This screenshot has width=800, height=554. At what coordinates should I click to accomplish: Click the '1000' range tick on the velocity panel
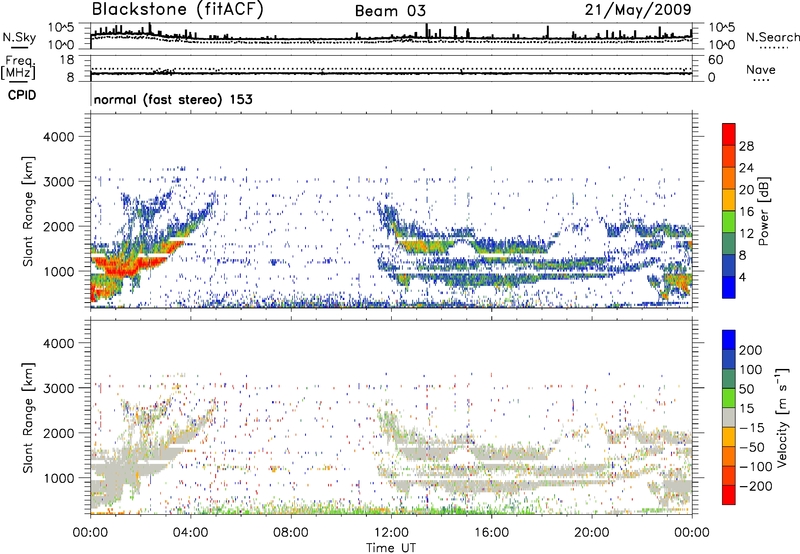click(58, 478)
